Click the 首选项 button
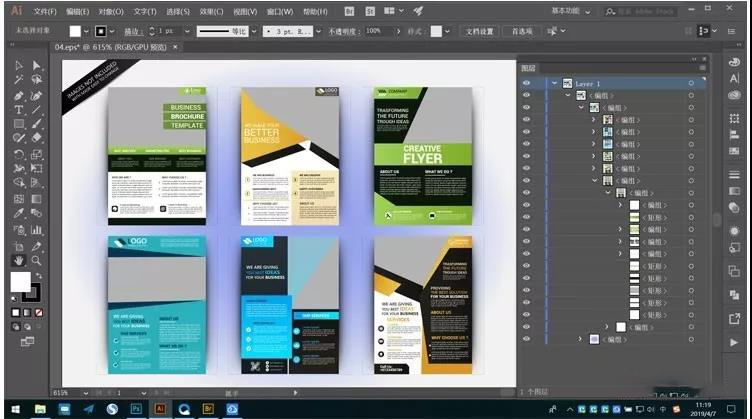752x419 pixels. 522,31
